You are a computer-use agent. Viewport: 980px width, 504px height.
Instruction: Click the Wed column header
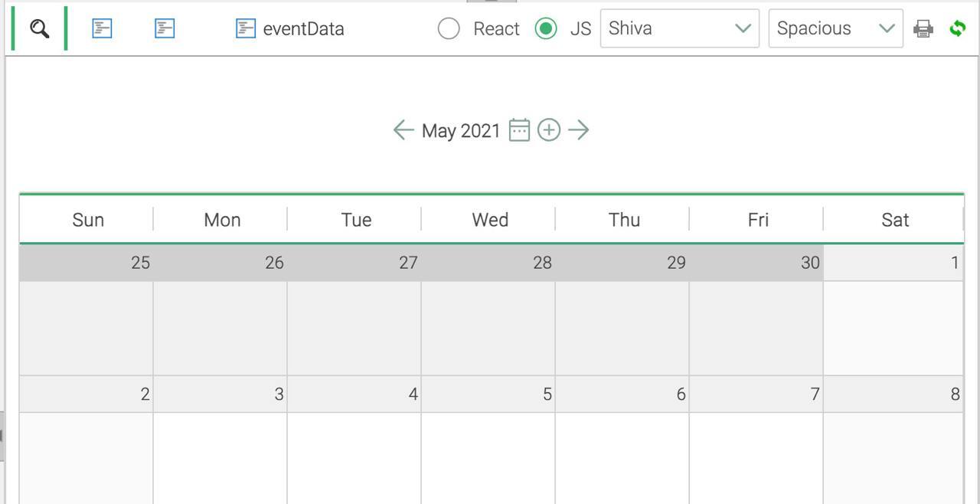pos(490,220)
